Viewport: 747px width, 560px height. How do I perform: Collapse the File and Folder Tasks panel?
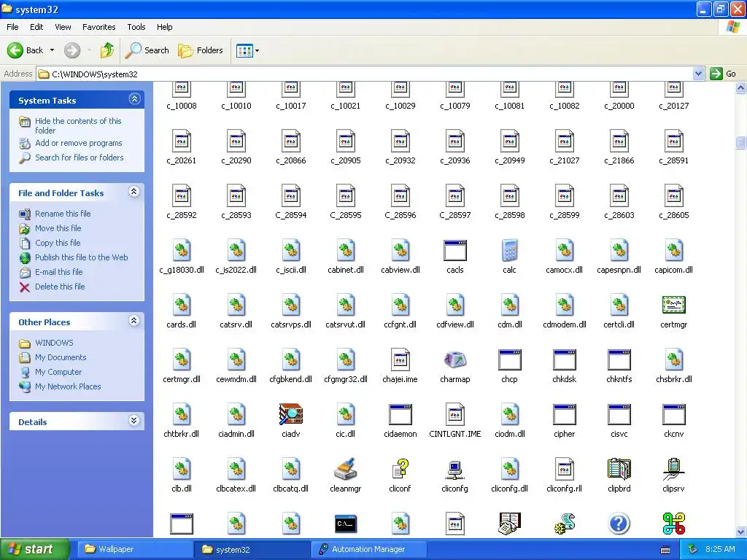pyautogui.click(x=134, y=192)
